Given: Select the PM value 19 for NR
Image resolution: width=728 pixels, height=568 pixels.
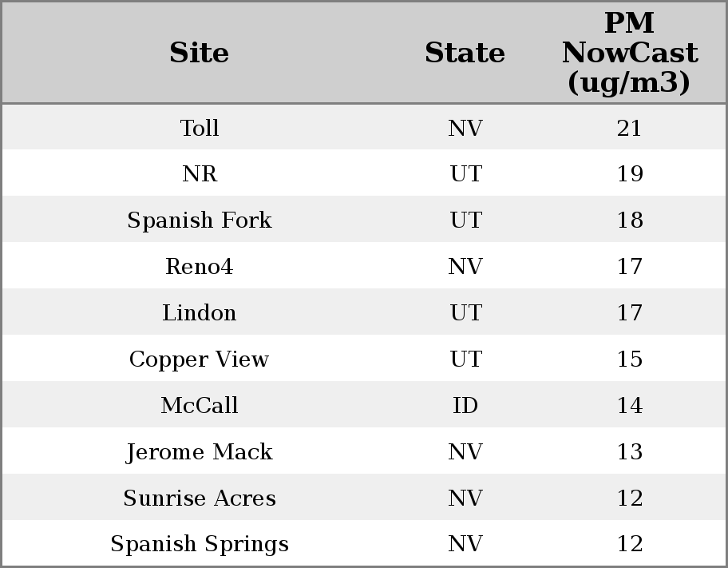Looking at the screenshot, I should click(629, 174).
